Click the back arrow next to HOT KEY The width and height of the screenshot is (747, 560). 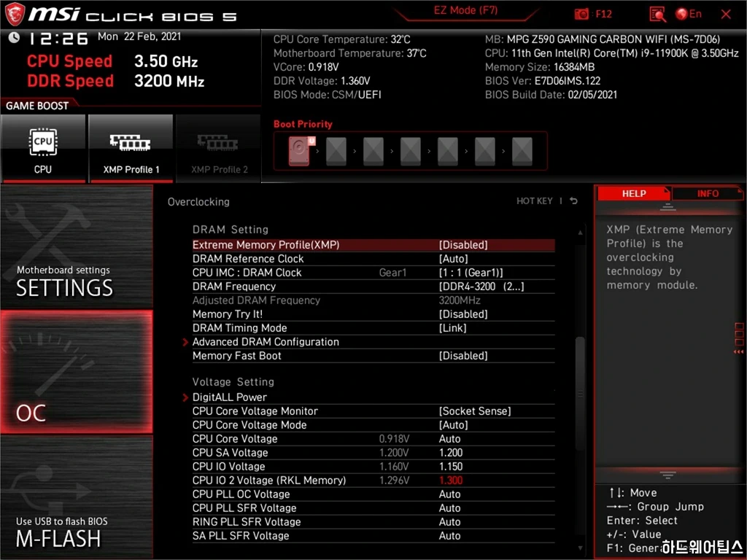[x=574, y=201]
